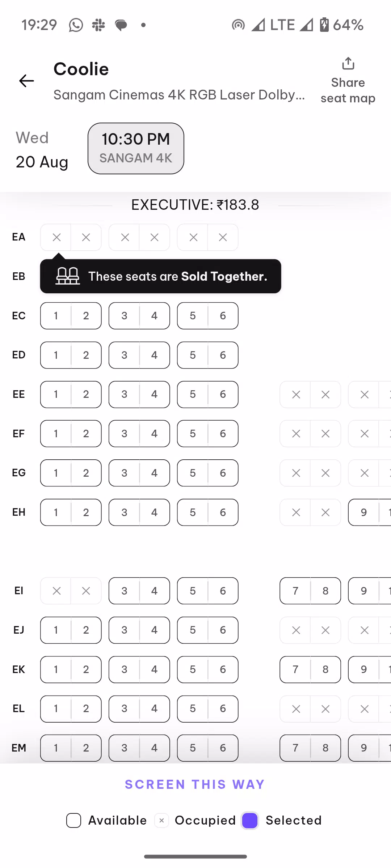Select seat 7 in row EK

point(295,669)
